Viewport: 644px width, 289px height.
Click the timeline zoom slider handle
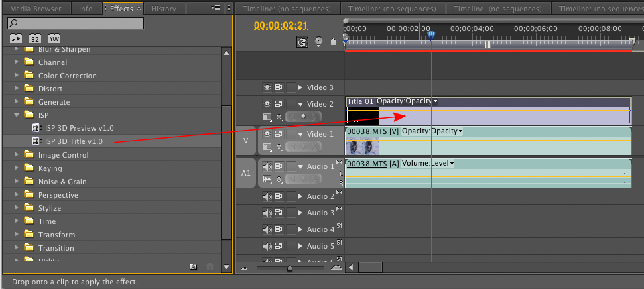click(x=290, y=268)
